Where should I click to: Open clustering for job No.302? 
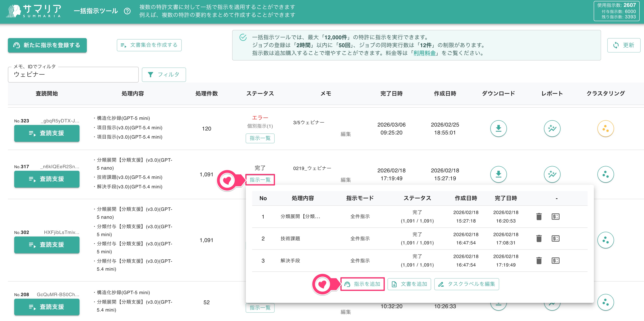coord(606,240)
